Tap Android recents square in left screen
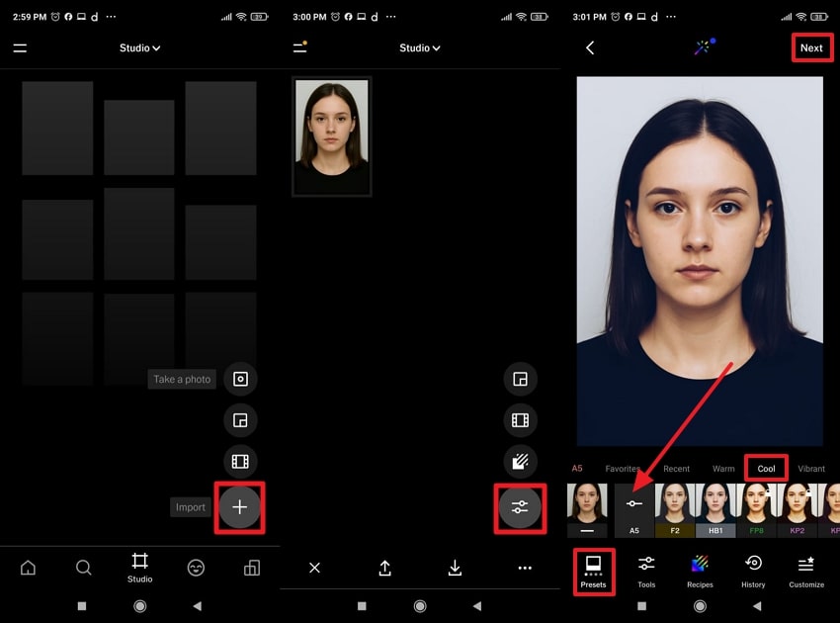Screen dimensions: 840x623 point(82,606)
